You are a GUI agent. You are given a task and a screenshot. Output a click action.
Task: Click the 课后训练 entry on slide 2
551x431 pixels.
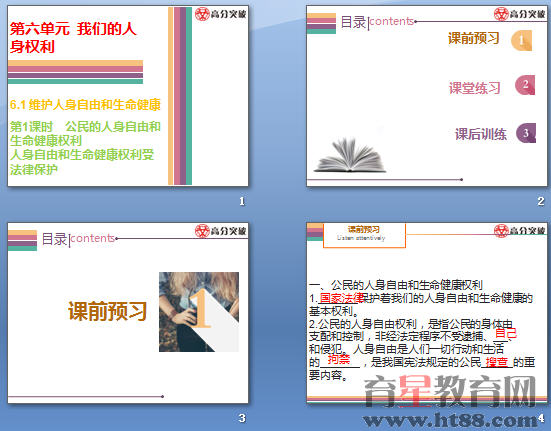[x=481, y=134]
